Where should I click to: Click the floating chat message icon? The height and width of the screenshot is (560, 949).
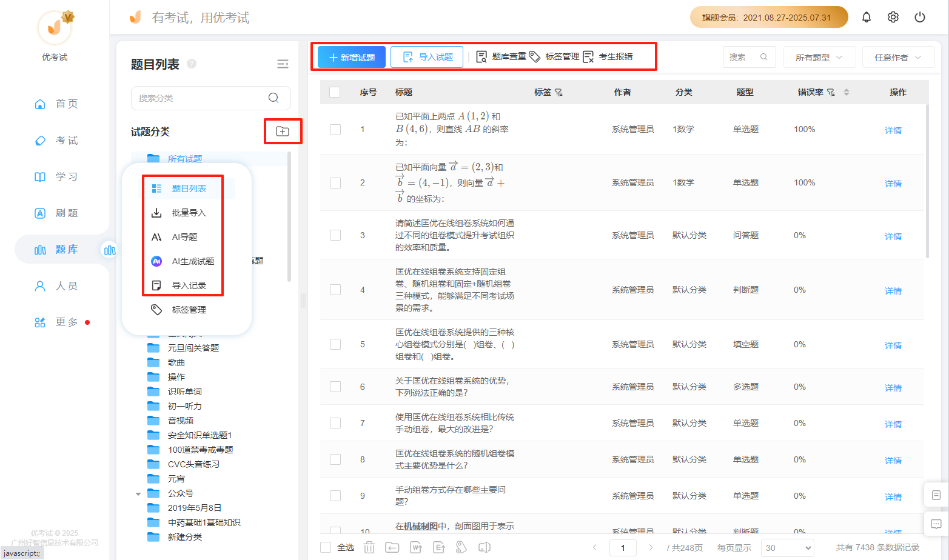[x=936, y=524]
